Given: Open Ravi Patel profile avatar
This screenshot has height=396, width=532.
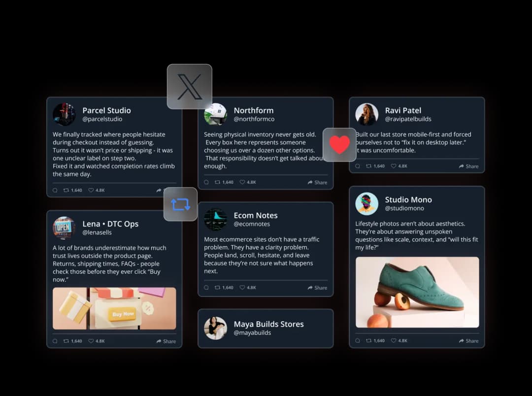Looking at the screenshot, I should [367, 114].
